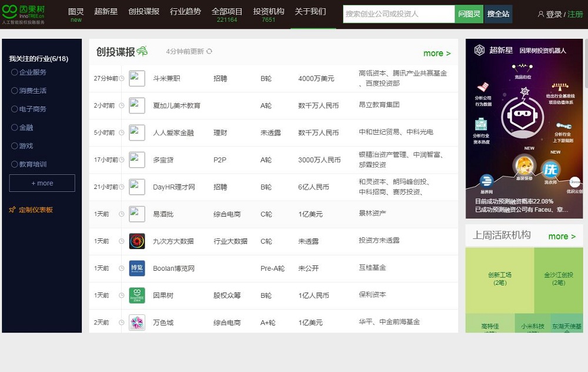
Task: Click the clock icon in 万色城 row
Action: 122,322
